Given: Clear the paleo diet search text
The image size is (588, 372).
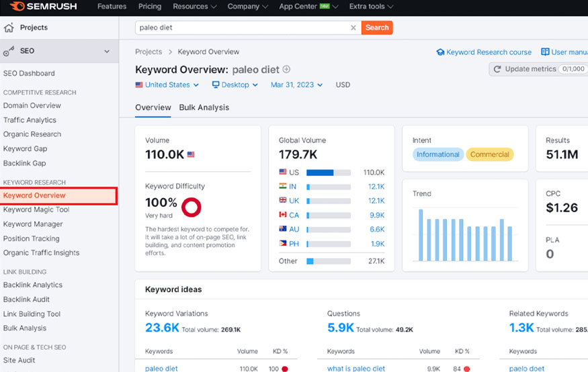Looking at the screenshot, I should tap(353, 28).
